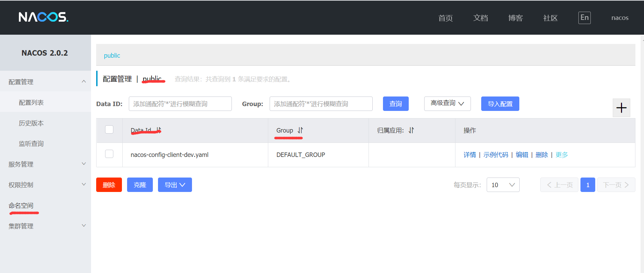
Task: Expand the 集群管理 sidebar section
Action: coord(45,226)
